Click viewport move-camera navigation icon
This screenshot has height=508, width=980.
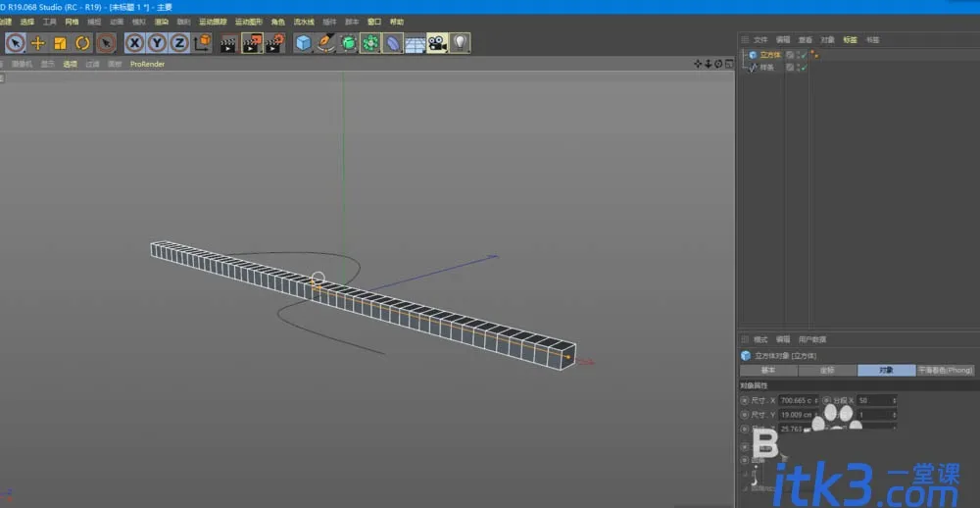[x=698, y=64]
